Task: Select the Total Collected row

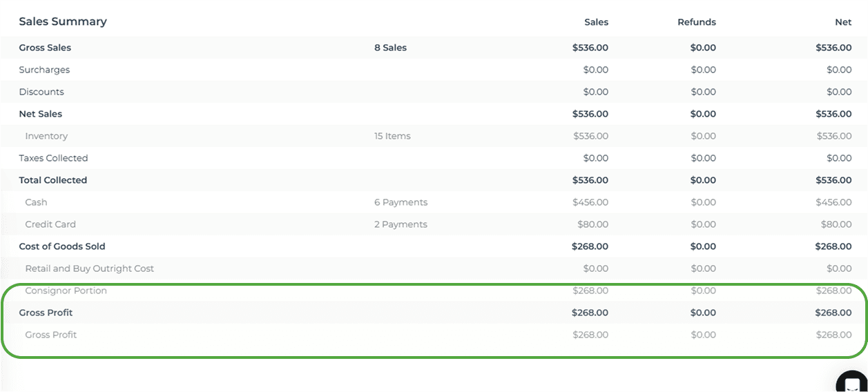Action: coord(434,180)
